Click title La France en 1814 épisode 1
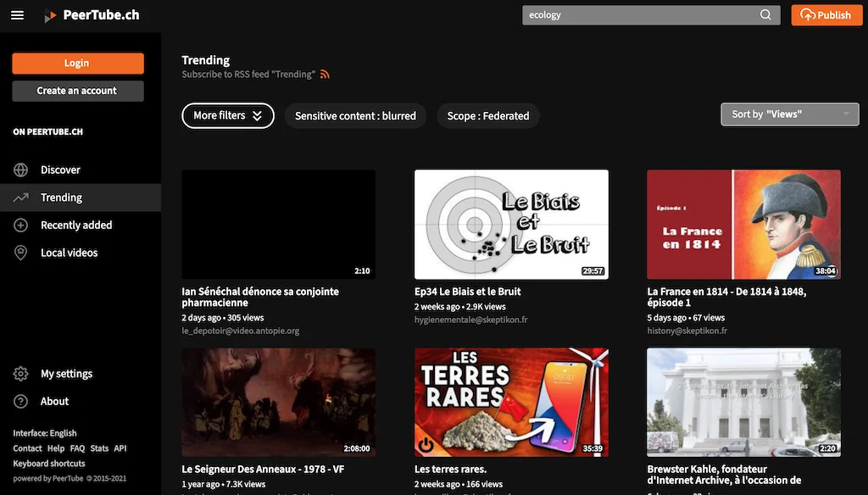This screenshot has height=495, width=868. [x=726, y=298]
